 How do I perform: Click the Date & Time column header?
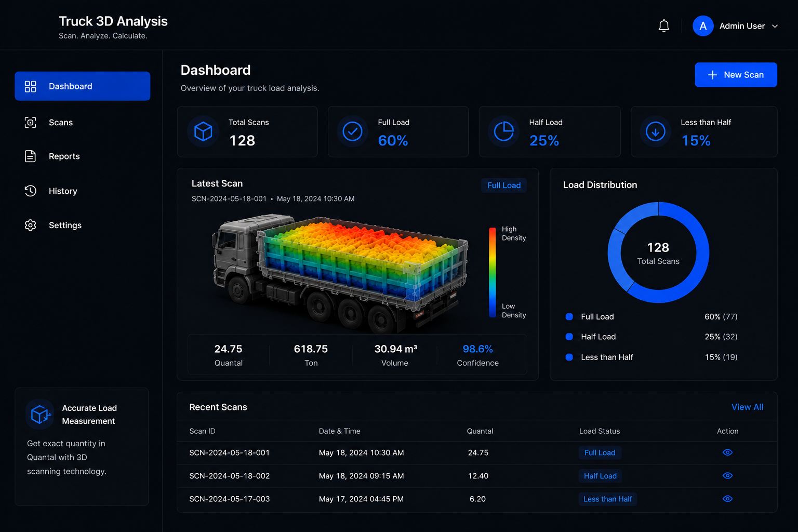click(x=339, y=431)
